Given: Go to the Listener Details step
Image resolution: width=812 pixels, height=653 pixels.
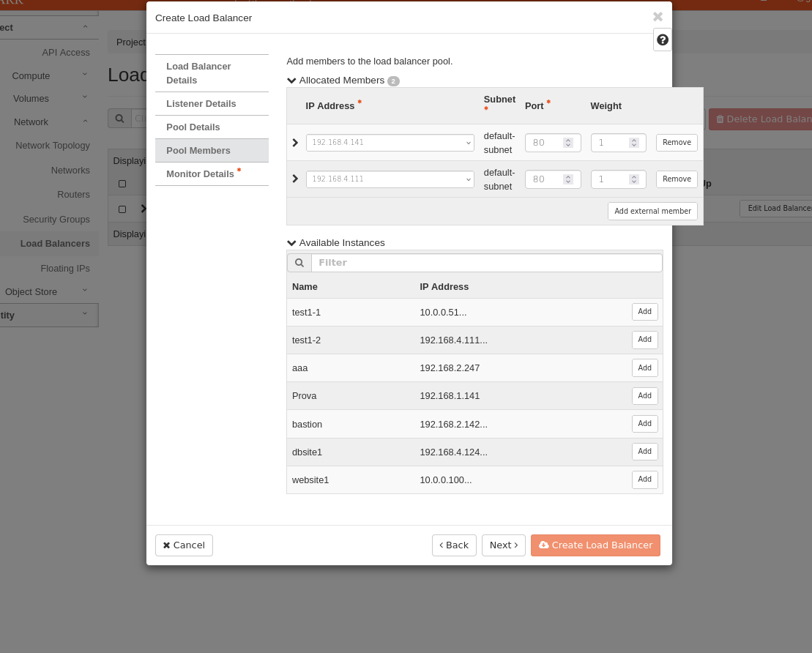Looking at the screenshot, I should [201, 104].
